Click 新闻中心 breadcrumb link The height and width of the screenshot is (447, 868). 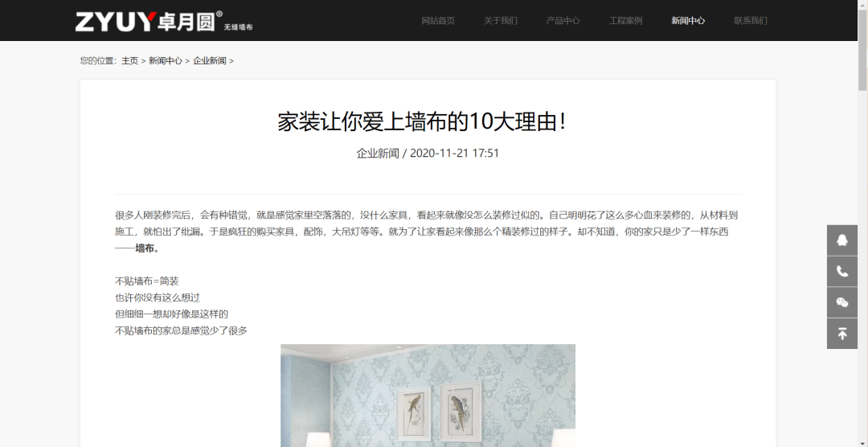[x=166, y=61]
